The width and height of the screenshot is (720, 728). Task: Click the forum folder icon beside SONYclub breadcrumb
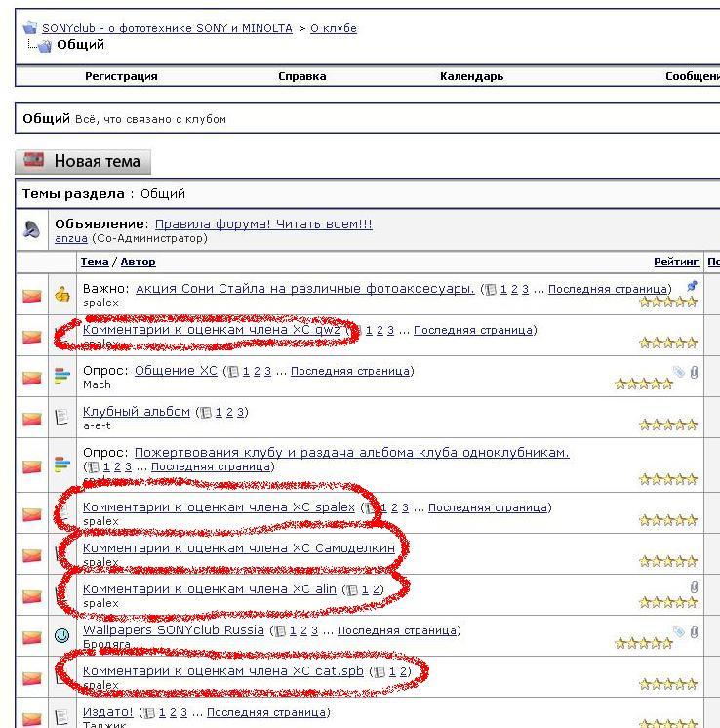tap(29, 29)
